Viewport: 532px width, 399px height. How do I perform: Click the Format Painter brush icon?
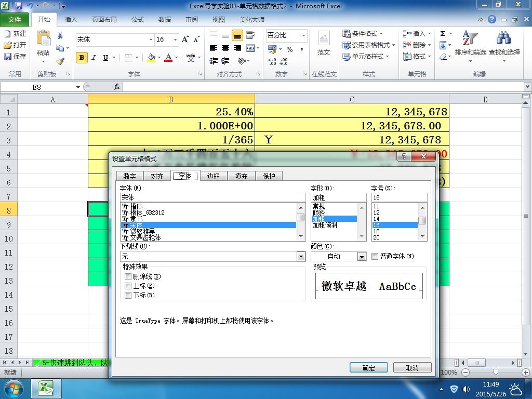pos(60,61)
